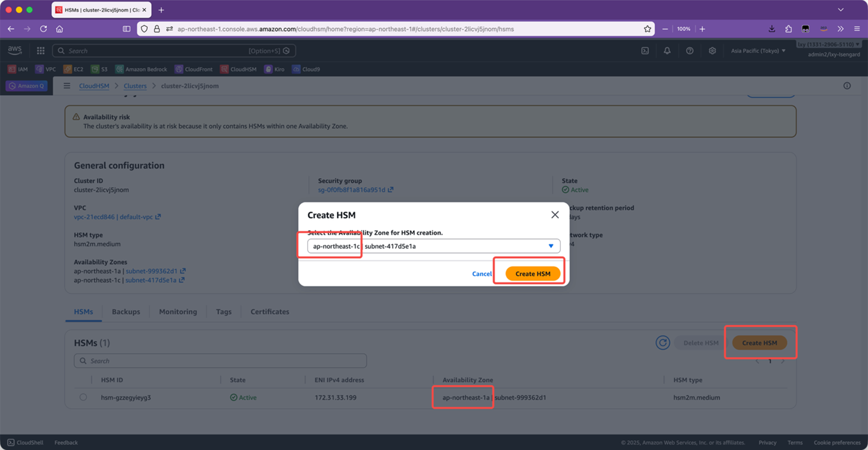Switch to the Backups tab
Screen dimensions: 868x450
tap(126, 312)
